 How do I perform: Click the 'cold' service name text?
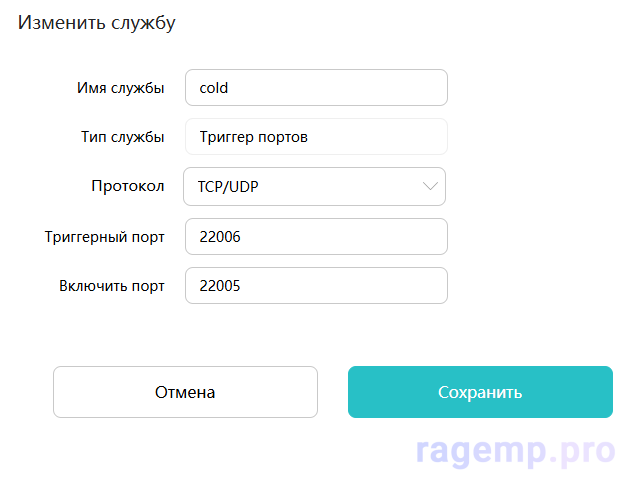[x=214, y=87]
